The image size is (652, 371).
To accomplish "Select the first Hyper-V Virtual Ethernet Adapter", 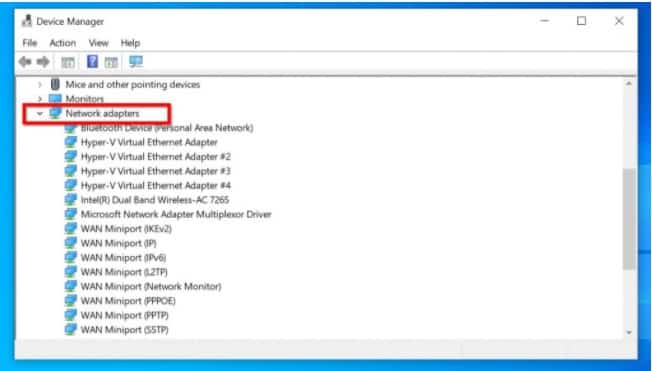I will [x=149, y=142].
